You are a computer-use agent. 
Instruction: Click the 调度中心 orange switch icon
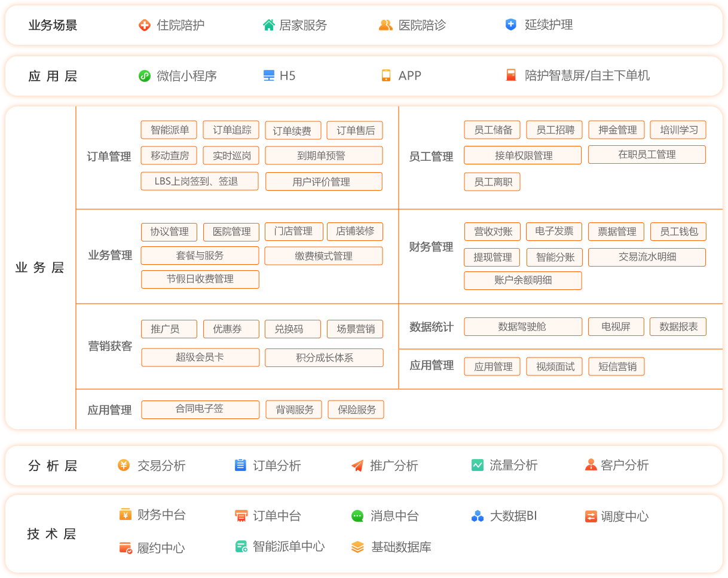point(591,516)
